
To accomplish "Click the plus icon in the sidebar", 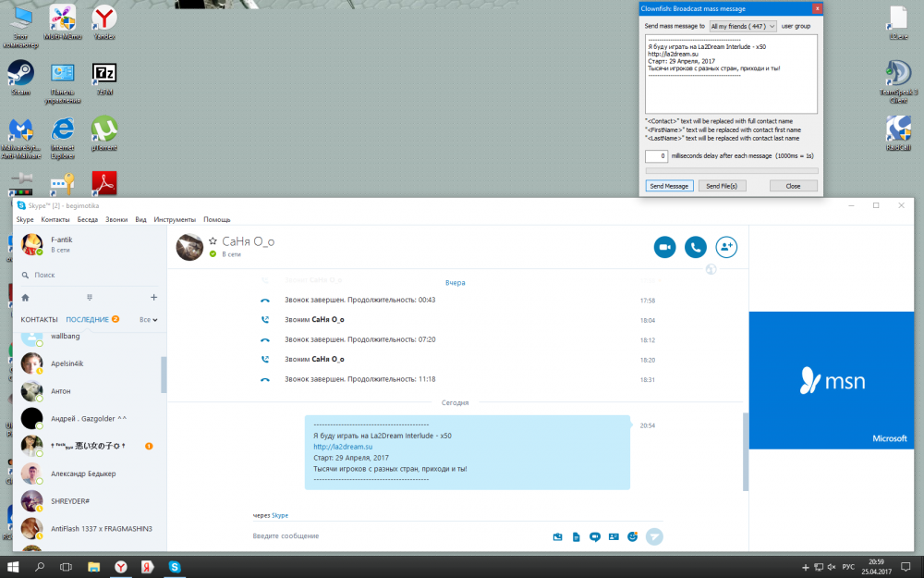I will point(153,298).
